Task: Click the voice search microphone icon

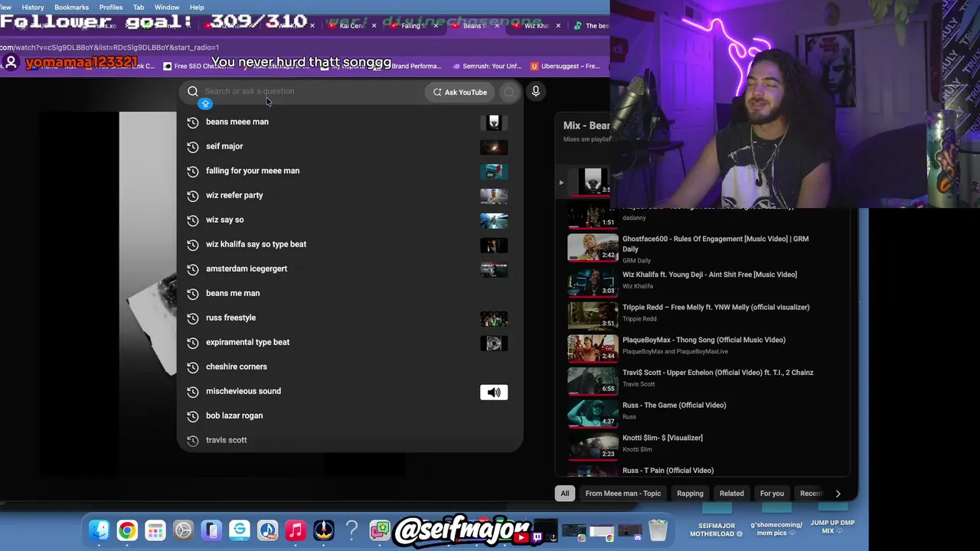Action: pos(536,92)
